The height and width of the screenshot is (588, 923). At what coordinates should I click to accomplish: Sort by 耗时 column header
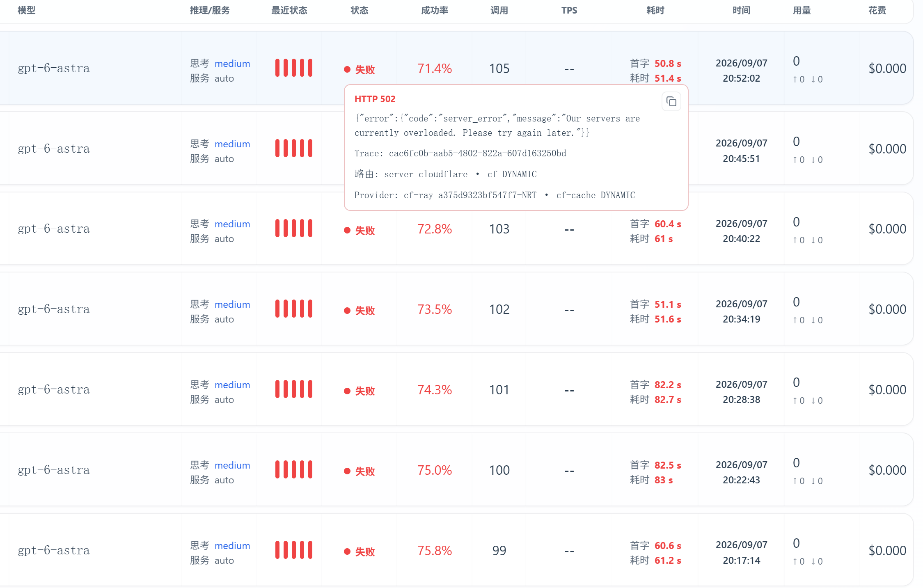[x=655, y=10]
